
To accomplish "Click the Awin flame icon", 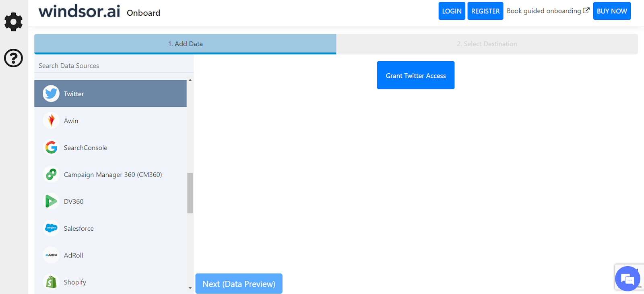I will 51,120.
